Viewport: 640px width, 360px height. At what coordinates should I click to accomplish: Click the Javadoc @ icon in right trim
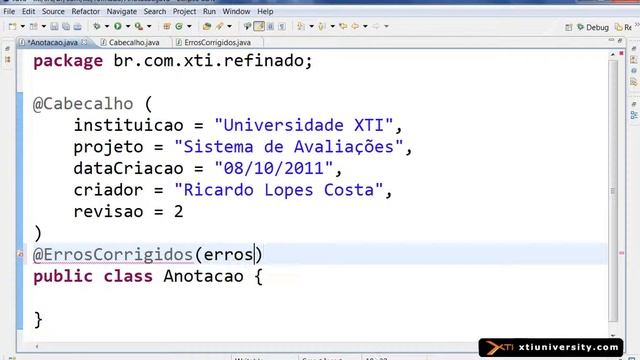pos(633,71)
